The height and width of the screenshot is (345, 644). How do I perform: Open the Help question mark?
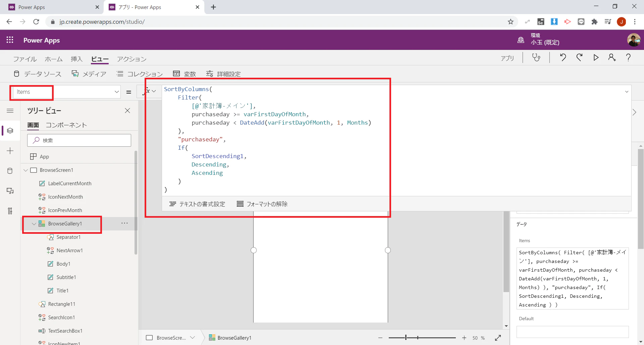(628, 58)
